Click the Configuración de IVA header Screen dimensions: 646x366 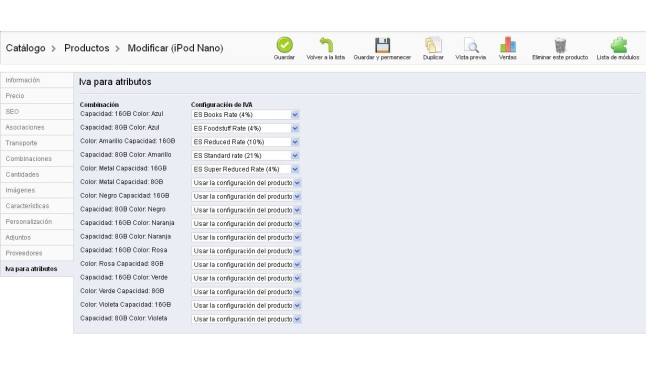[222, 105]
